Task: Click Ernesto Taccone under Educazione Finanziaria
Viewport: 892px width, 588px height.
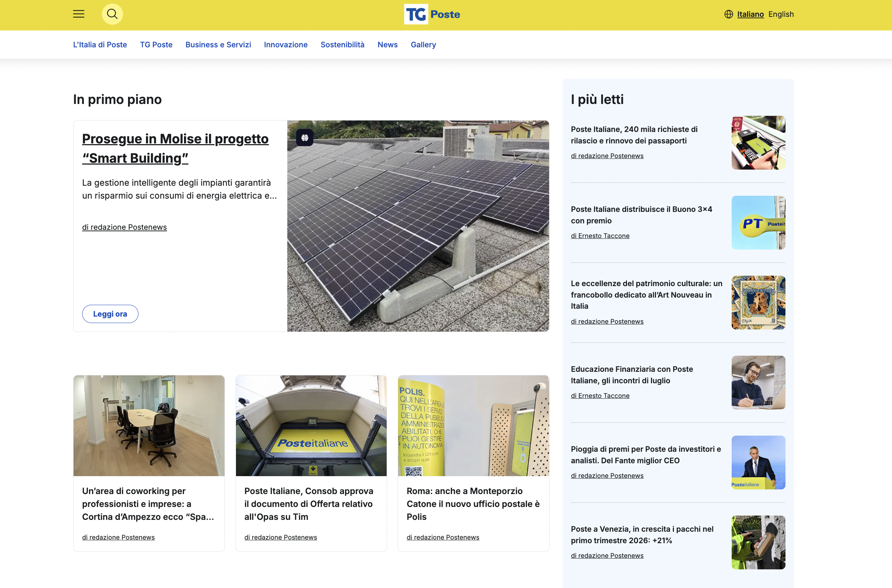Action: (x=600, y=395)
